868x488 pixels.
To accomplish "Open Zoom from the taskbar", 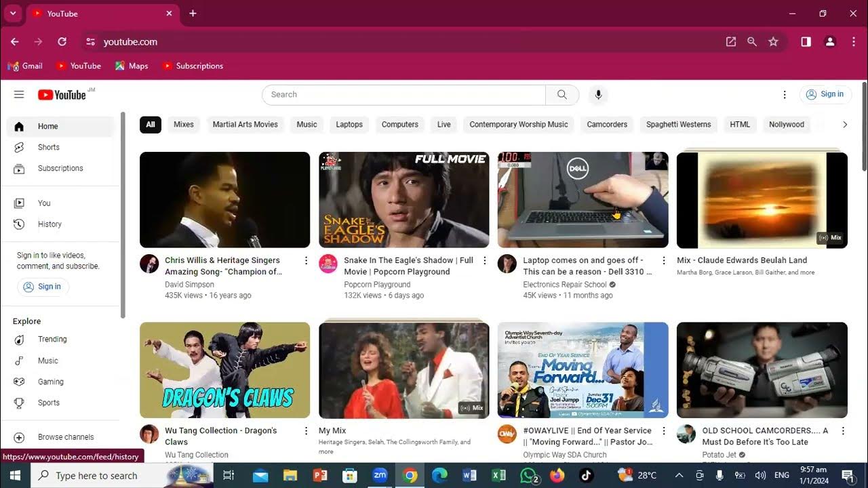I will (380, 476).
